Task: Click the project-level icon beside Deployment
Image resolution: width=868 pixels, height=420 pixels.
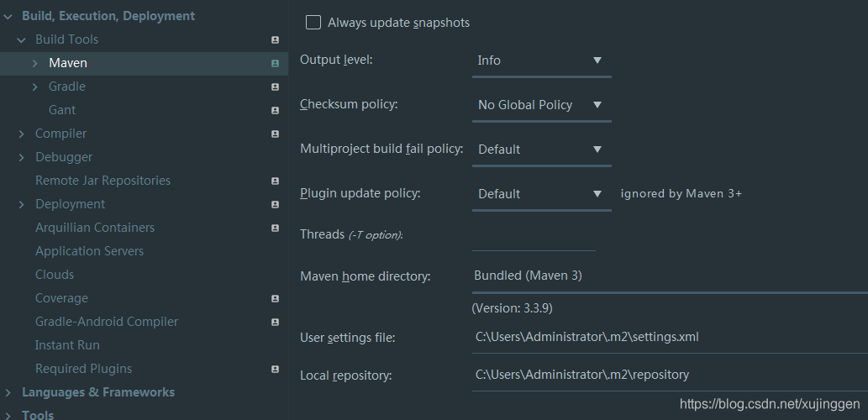Action: tap(275, 204)
